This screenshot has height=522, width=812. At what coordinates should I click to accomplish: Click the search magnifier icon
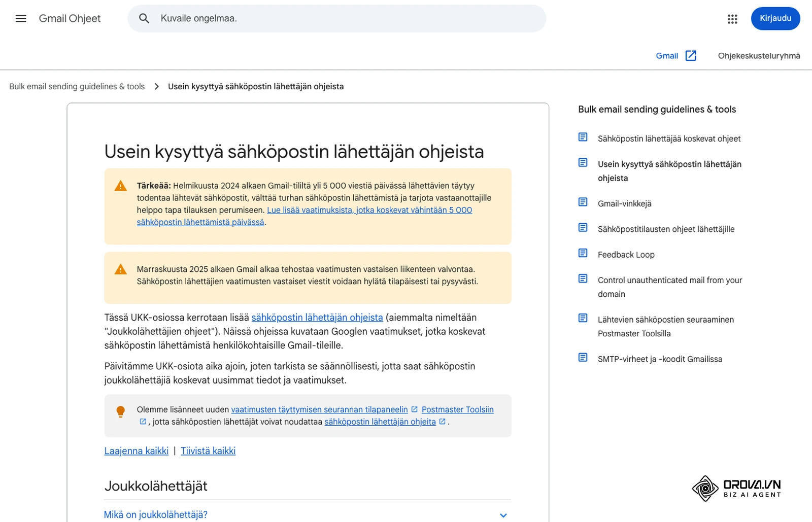coord(144,19)
